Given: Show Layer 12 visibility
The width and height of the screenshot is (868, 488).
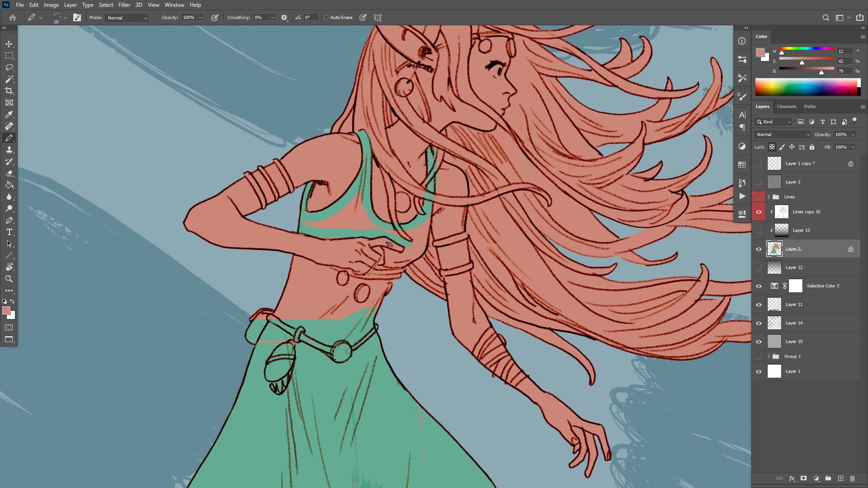Looking at the screenshot, I should tap(759, 267).
